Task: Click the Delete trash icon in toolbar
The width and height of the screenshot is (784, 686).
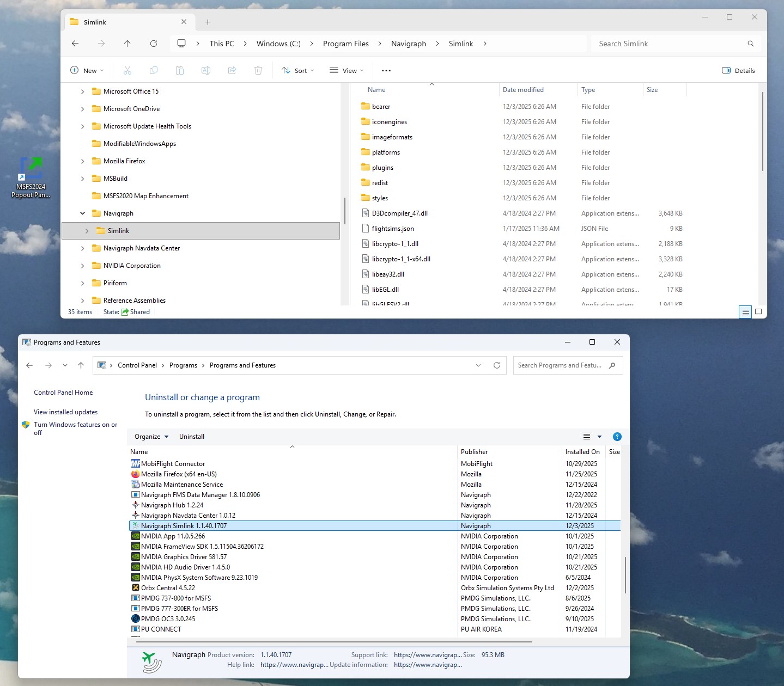Action: (x=258, y=70)
